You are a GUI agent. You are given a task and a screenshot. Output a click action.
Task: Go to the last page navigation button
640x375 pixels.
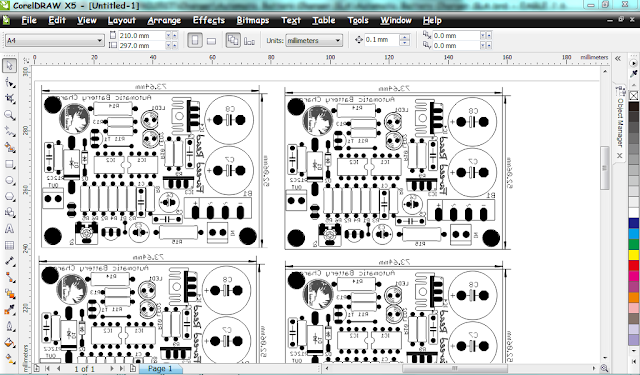(122, 368)
